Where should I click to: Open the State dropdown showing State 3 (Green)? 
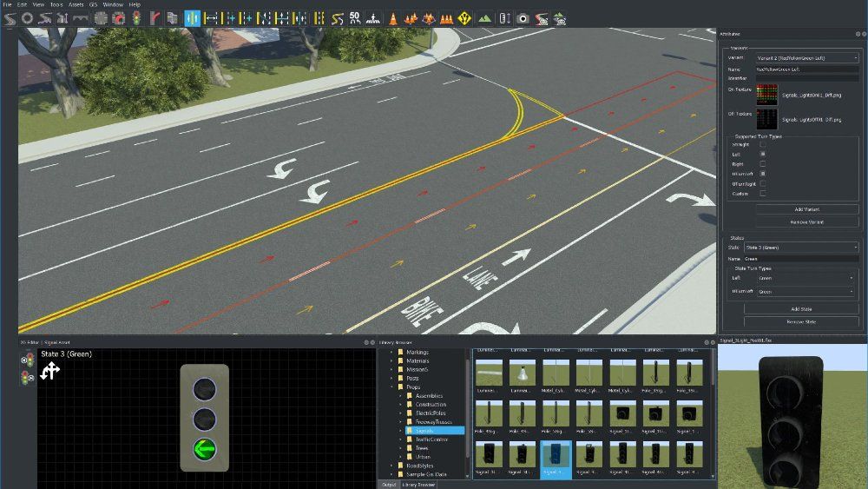[801, 248]
